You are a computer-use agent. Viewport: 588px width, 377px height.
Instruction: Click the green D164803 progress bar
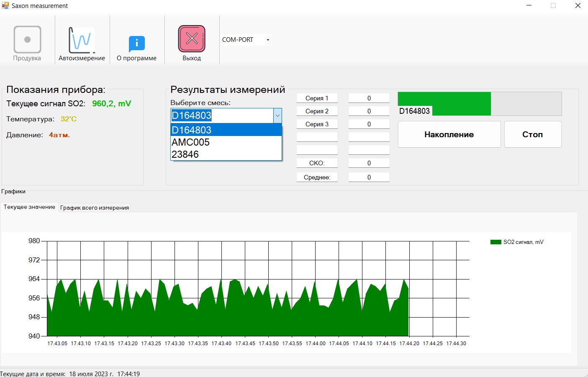click(x=444, y=104)
